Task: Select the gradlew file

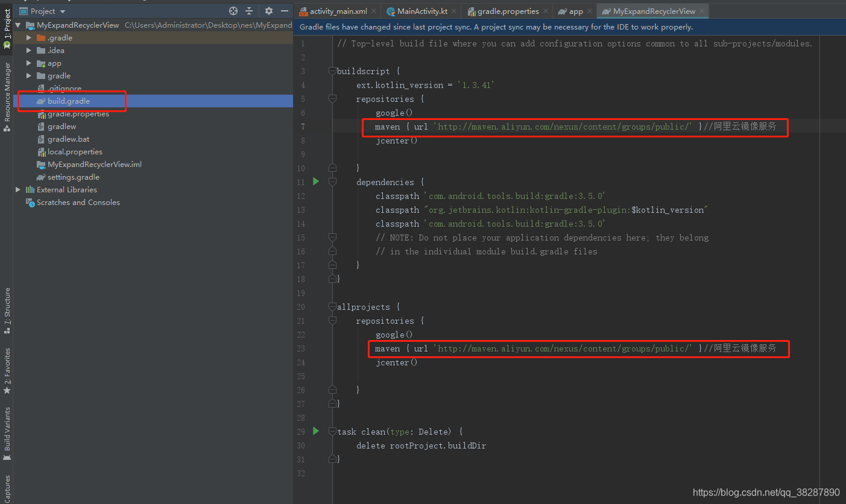Action: (62, 127)
